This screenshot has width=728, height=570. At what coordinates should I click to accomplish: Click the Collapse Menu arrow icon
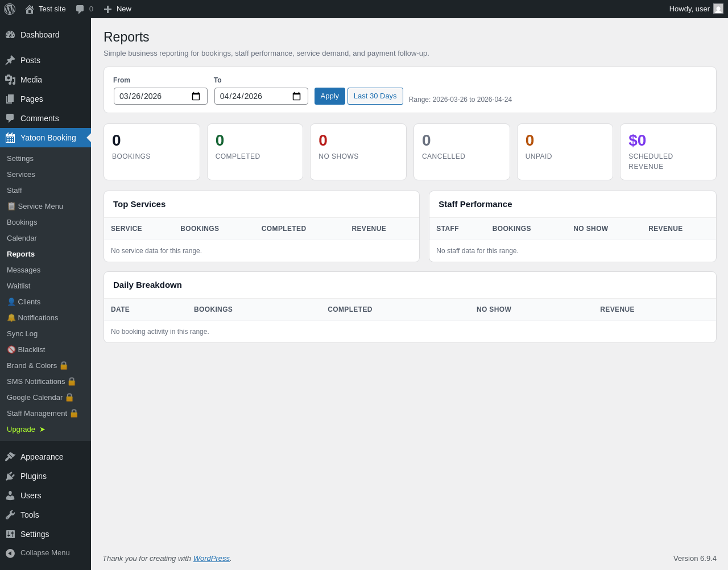(x=10, y=553)
